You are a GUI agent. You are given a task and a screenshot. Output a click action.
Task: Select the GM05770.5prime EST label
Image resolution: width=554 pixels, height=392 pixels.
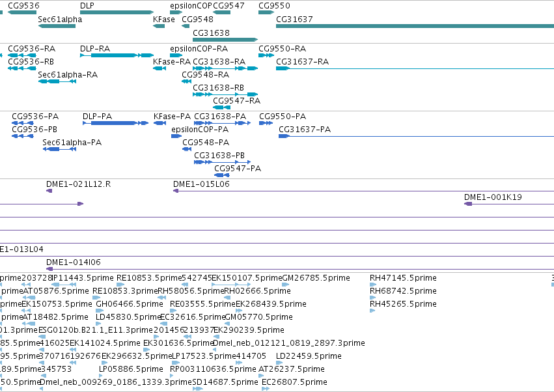point(258,317)
